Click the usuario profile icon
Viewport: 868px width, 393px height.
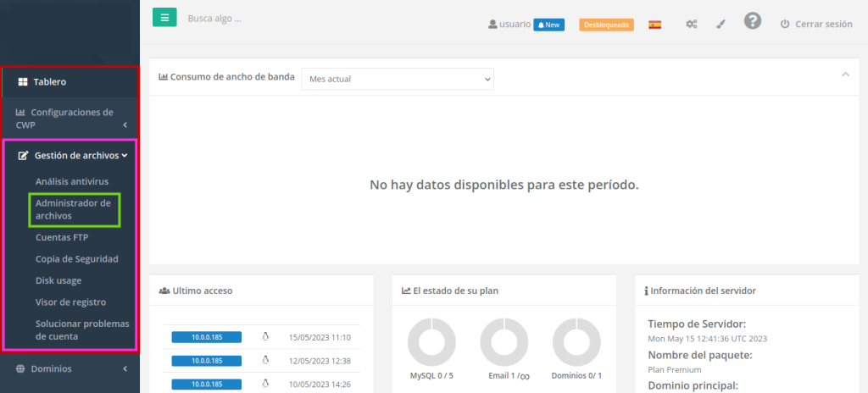(493, 25)
